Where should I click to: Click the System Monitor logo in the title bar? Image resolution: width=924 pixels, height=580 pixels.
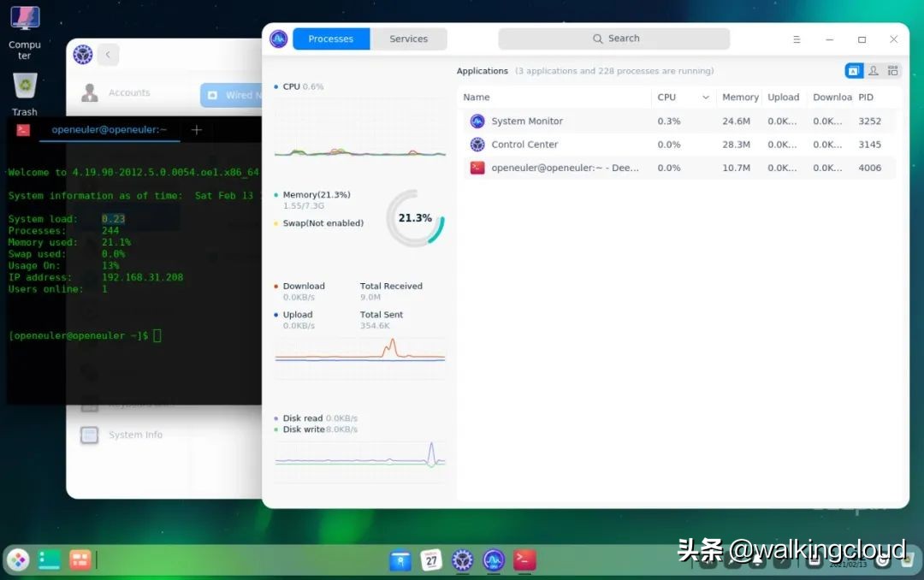point(278,38)
